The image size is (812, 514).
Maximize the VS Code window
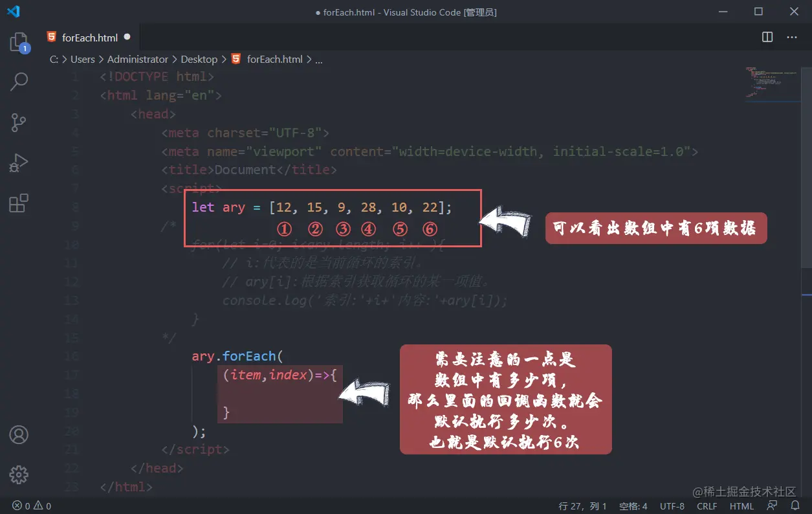tap(758, 12)
